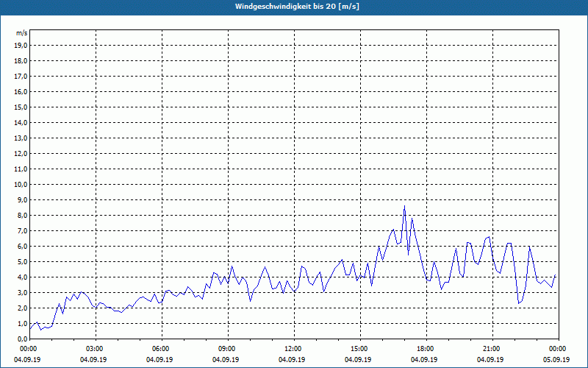Viewport: 588px width, 368px height.
Task: Click the 18:00 time axis label
Action: [426, 349]
